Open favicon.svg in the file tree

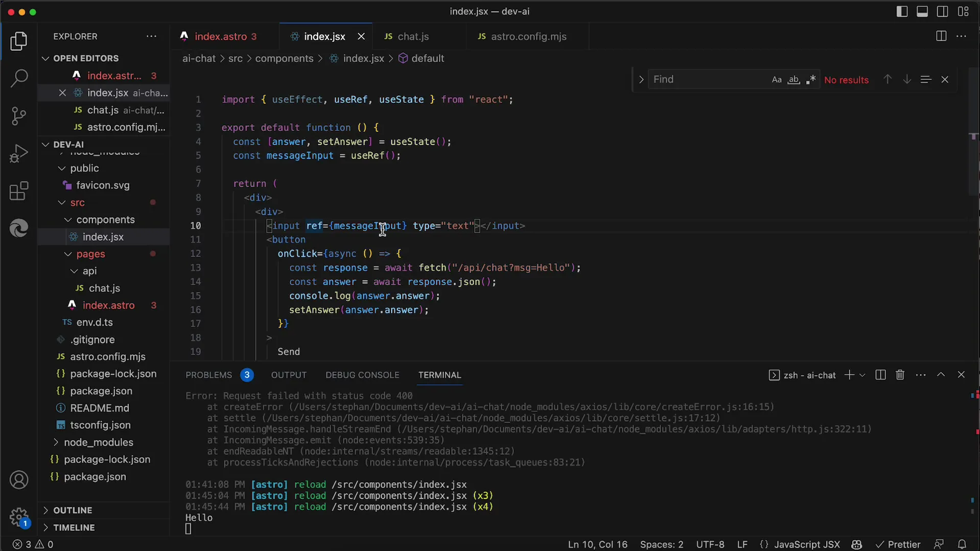pos(103,186)
